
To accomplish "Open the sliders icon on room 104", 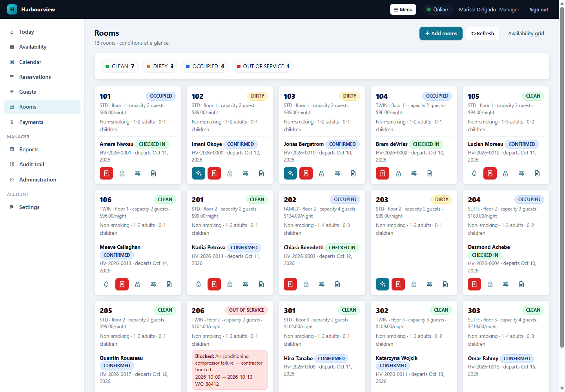I will [414, 173].
